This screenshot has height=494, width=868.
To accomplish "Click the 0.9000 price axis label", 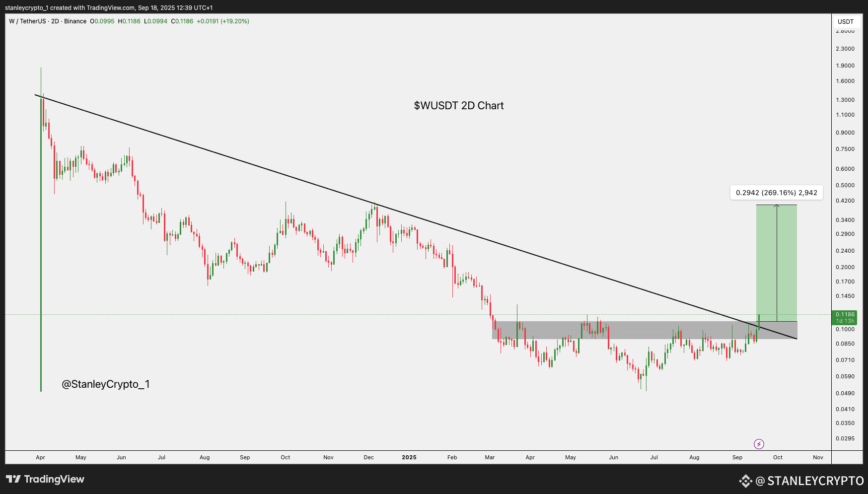I will click(845, 133).
